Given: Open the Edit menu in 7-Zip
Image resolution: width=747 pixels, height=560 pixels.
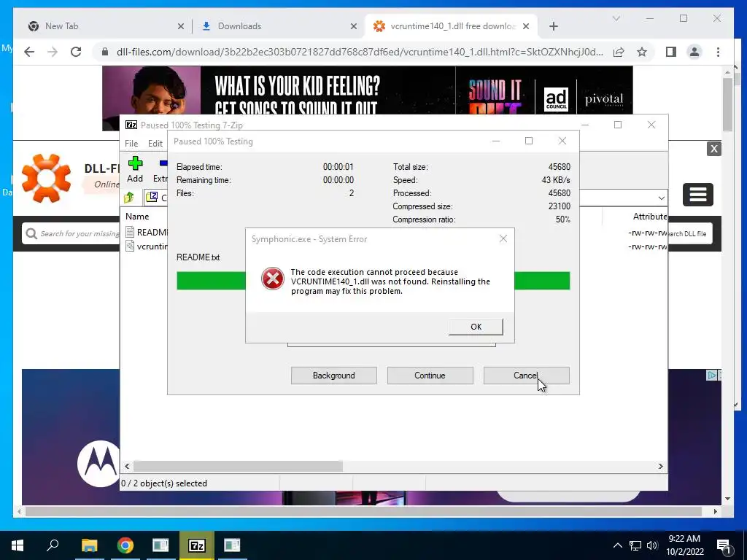Looking at the screenshot, I should pyautogui.click(x=155, y=144).
